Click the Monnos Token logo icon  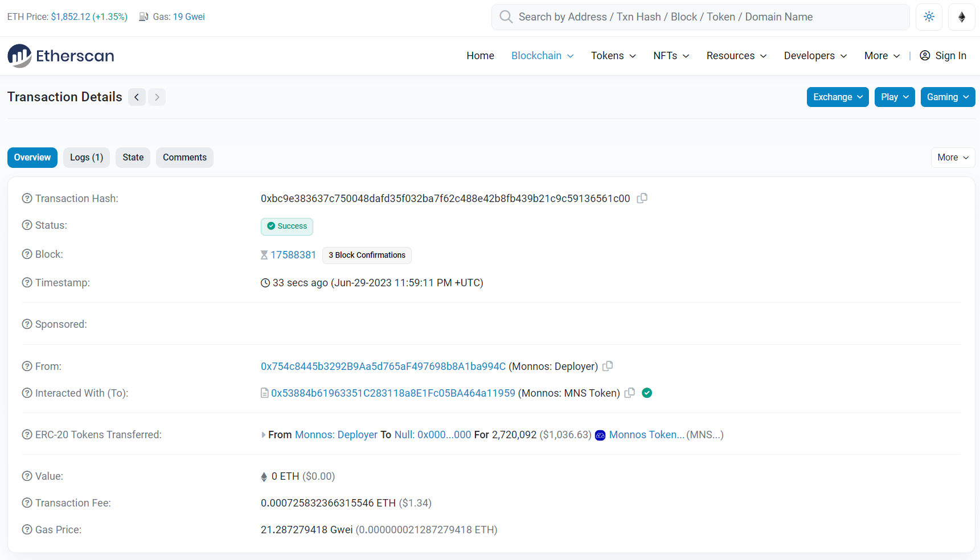tap(600, 435)
